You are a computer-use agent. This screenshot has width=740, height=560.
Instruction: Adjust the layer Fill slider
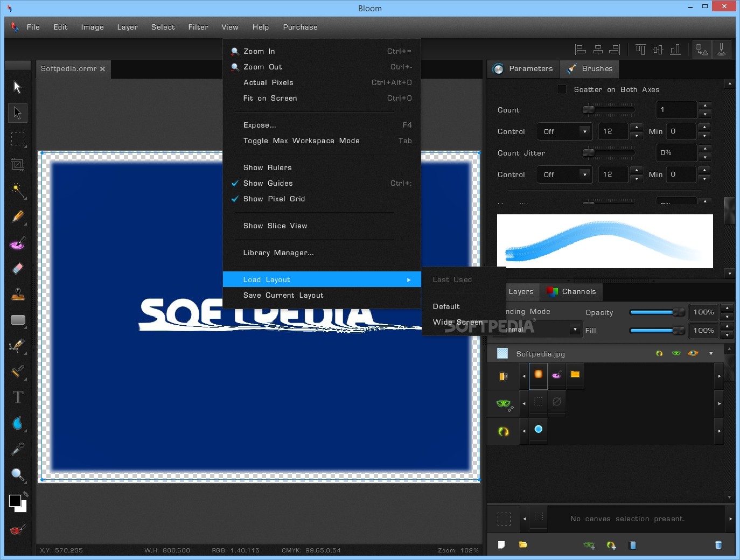click(x=657, y=330)
